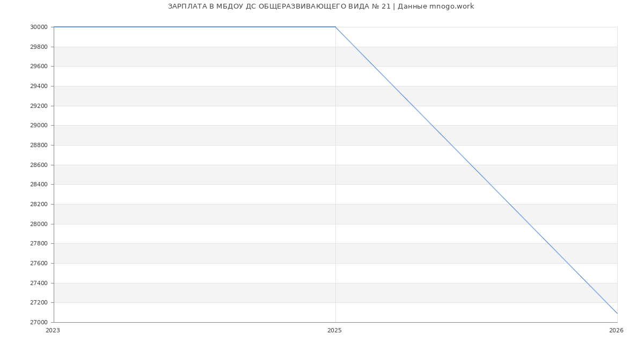Select the 30000 y-axis label
This screenshot has height=349, width=644.
[x=39, y=27]
